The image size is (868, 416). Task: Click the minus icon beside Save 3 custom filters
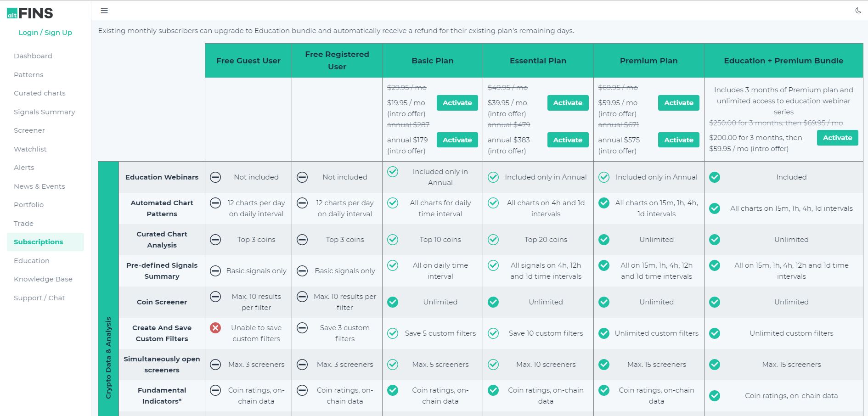[x=302, y=328]
